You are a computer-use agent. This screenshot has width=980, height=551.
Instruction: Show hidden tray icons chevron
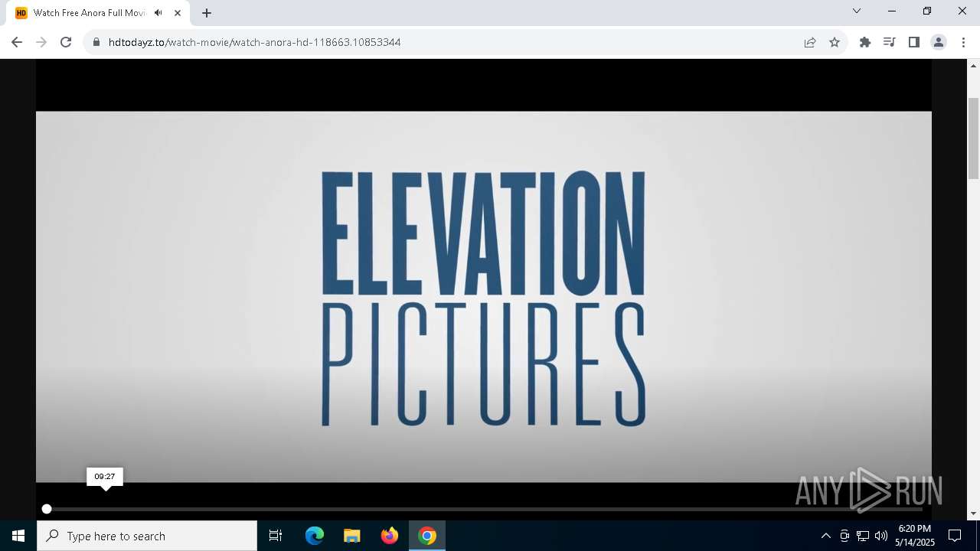point(825,536)
